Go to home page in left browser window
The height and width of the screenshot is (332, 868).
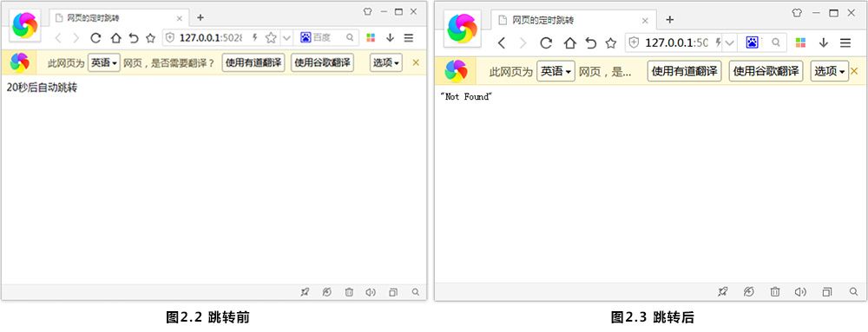pos(115,37)
